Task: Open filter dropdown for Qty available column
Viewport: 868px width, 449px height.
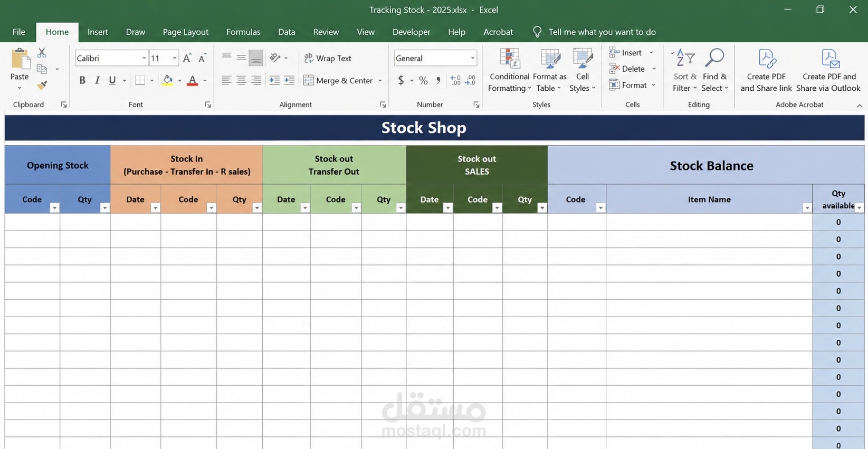Action: click(859, 208)
